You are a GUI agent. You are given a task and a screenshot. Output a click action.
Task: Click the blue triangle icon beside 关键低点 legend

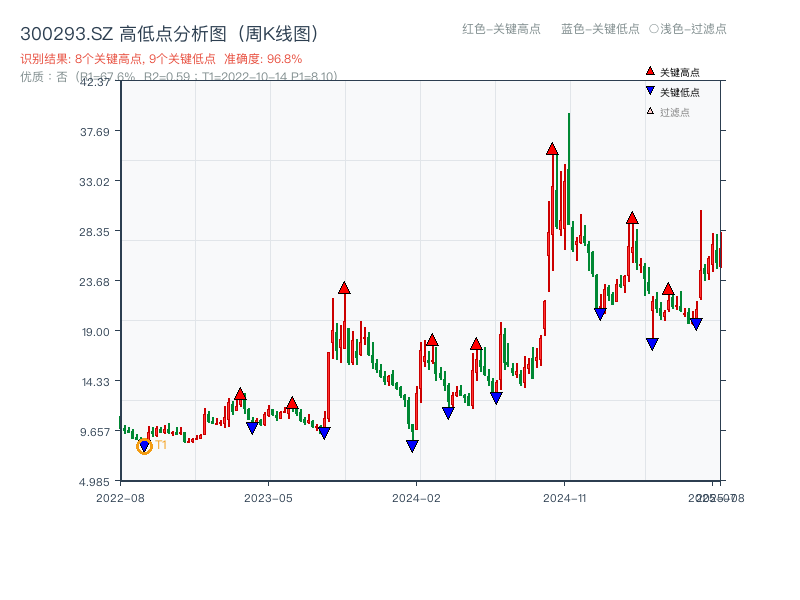[x=650, y=91]
